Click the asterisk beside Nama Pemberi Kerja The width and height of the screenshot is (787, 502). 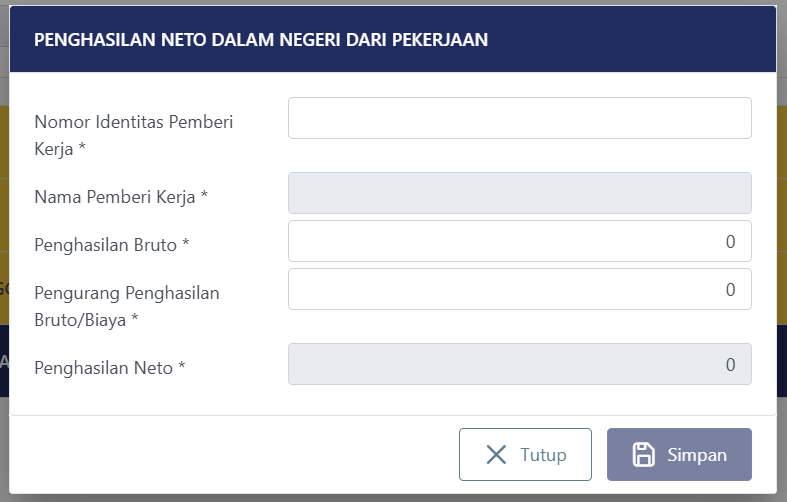click(204, 197)
